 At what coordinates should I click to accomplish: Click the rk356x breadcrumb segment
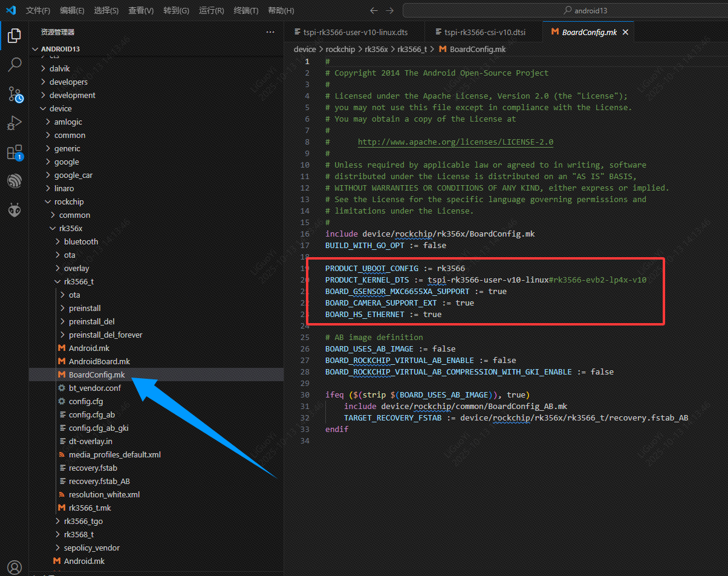pyautogui.click(x=375, y=49)
